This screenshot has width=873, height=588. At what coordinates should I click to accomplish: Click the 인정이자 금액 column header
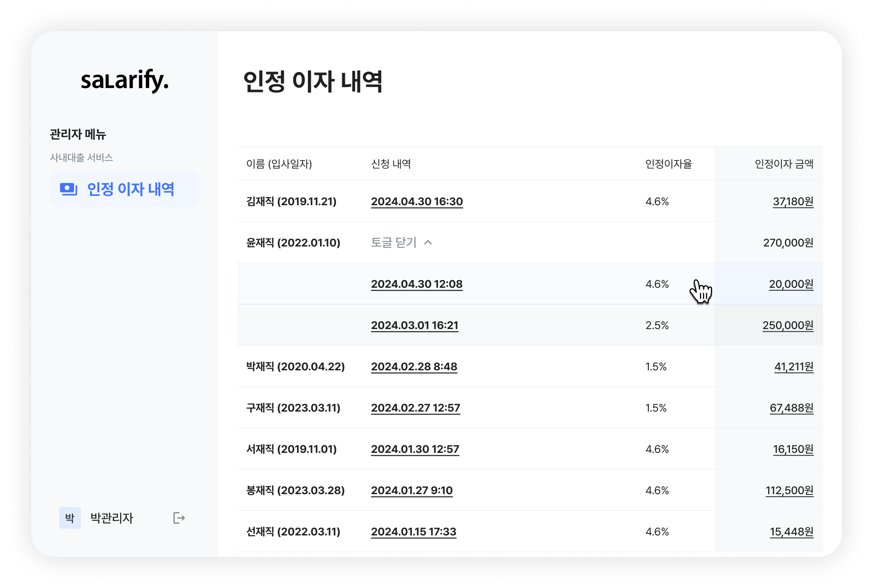pyautogui.click(x=784, y=164)
